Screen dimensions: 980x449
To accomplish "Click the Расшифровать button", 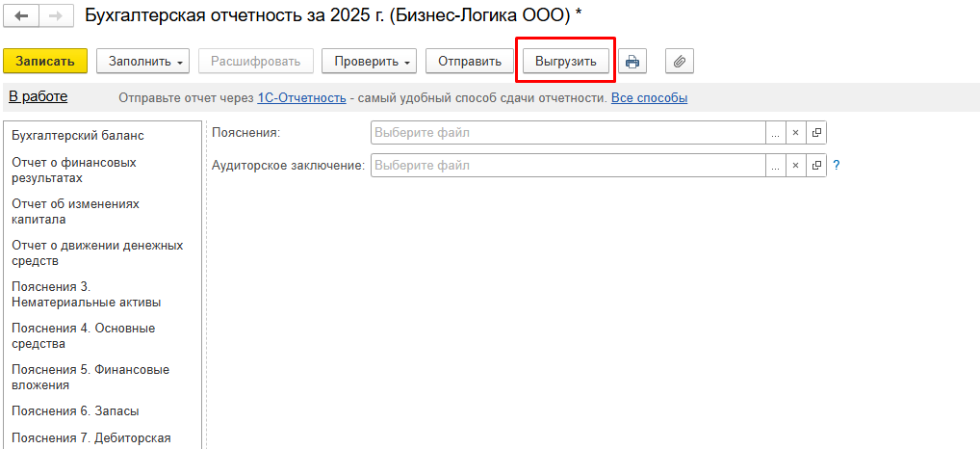I will pos(256,62).
